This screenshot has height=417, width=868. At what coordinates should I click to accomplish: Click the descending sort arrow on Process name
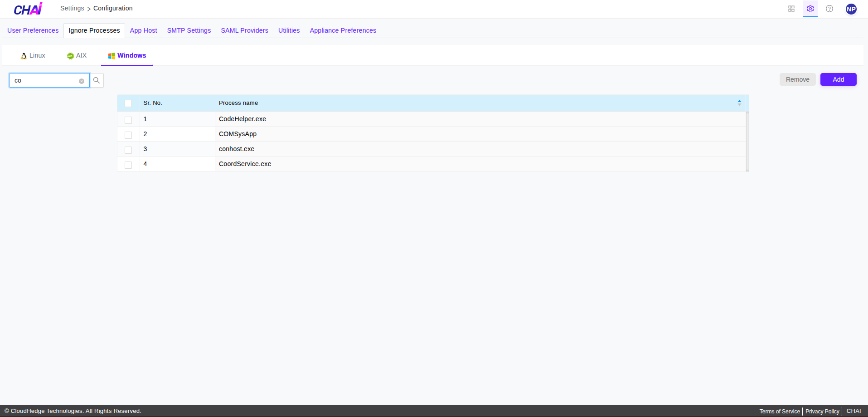click(x=739, y=104)
